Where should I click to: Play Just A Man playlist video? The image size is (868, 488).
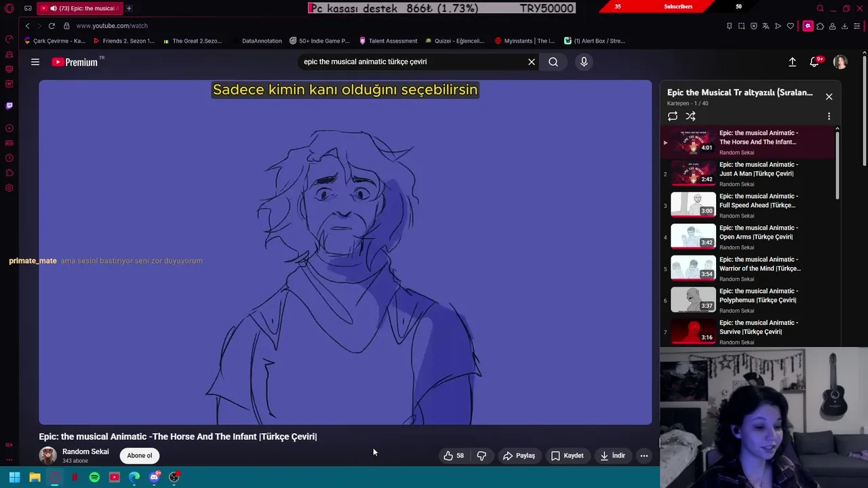pyautogui.click(x=749, y=174)
